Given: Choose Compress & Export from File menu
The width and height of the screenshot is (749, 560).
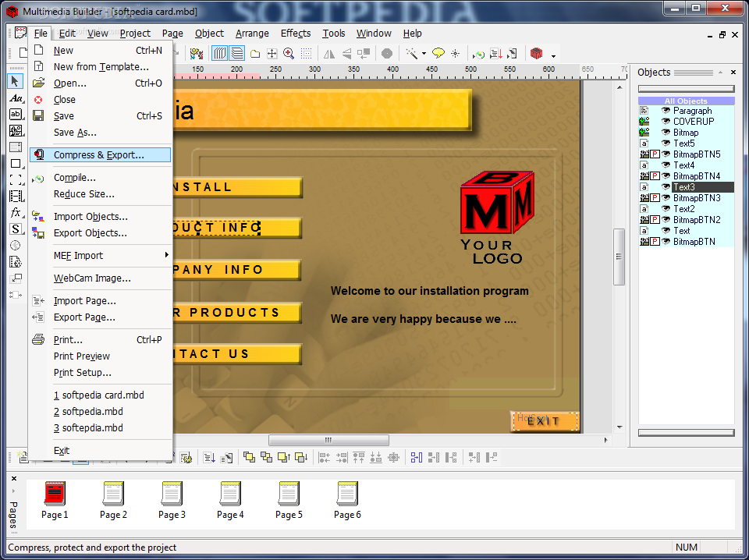Looking at the screenshot, I should (101, 154).
